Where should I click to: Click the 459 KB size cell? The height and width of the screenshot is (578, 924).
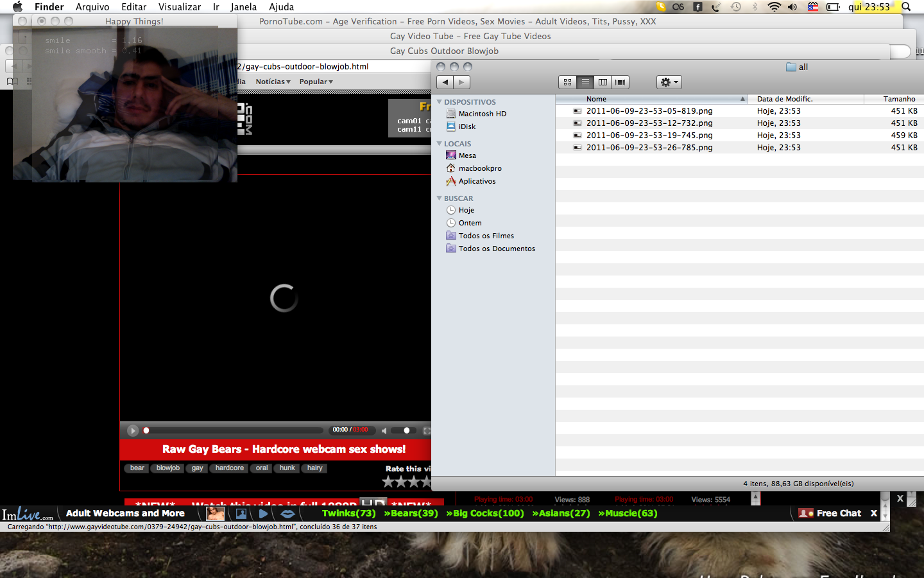pyautogui.click(x=904, y=135)
